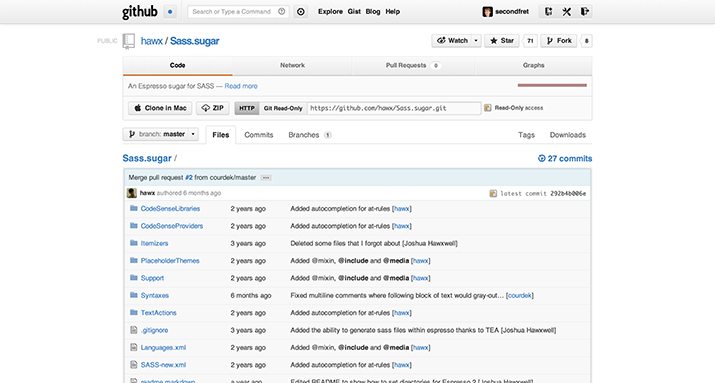This screenshot has width=715, height=383.
Task: Open the Tags subtab
Action: (526, 135)
